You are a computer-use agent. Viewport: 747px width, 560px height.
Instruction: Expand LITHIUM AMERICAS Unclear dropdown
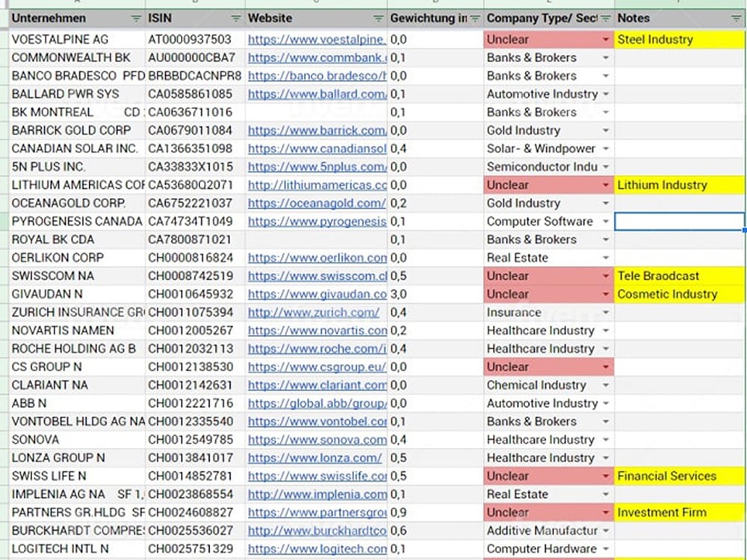pyautogui.click(x=606, y=184)
